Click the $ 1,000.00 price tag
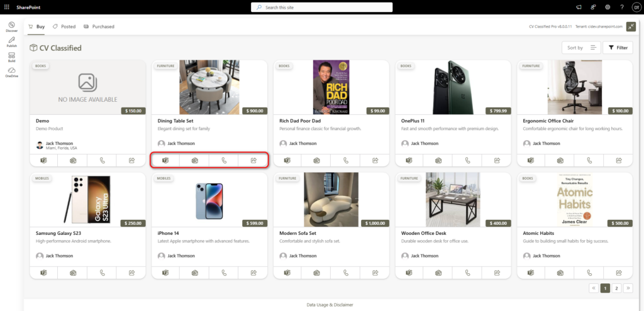This screenshot has height=311, width=644. pos(375,223)
